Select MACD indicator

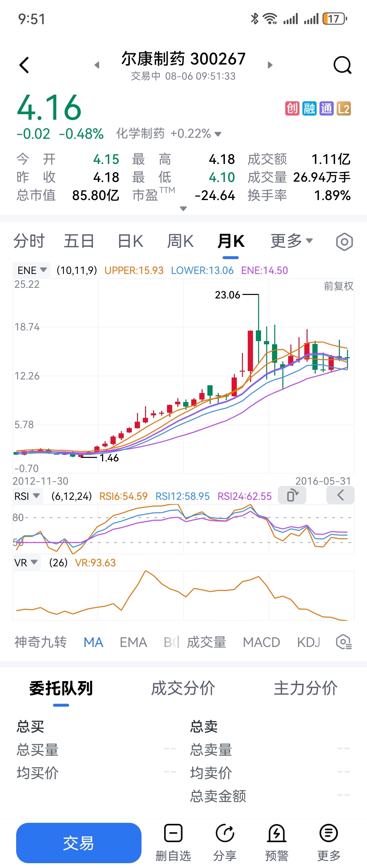point(261,642)
